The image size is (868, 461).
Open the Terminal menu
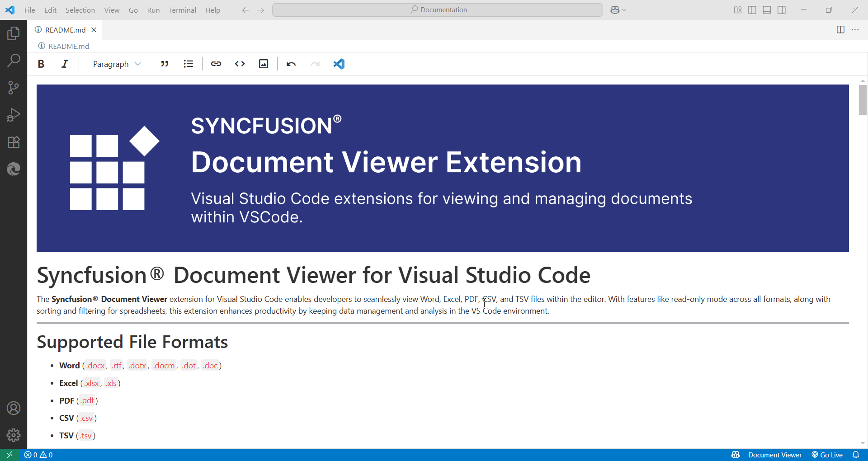tap(182, 10)
